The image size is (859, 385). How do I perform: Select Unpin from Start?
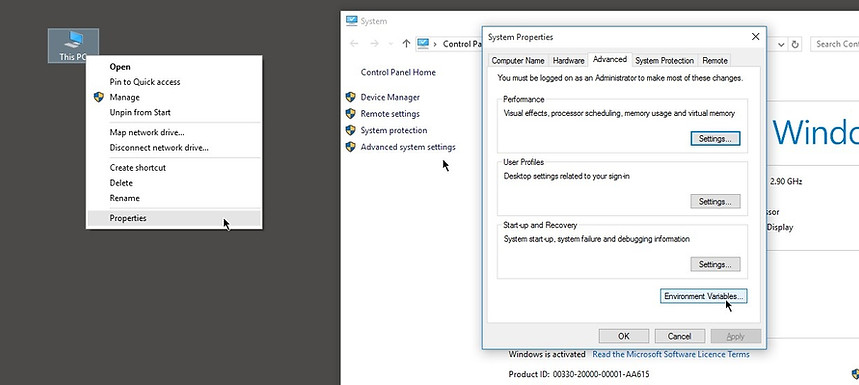pyautogui.click(x=174, y=112)
